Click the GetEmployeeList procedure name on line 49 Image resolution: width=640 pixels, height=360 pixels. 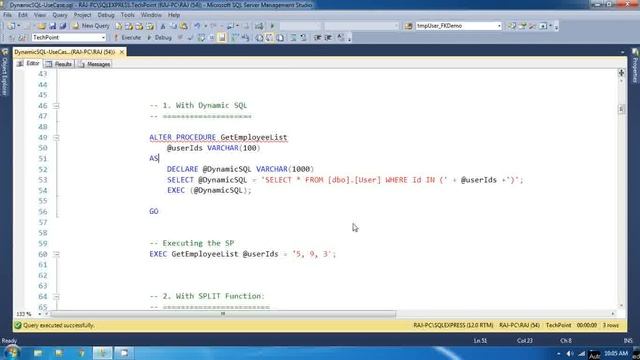pos(254,138)
